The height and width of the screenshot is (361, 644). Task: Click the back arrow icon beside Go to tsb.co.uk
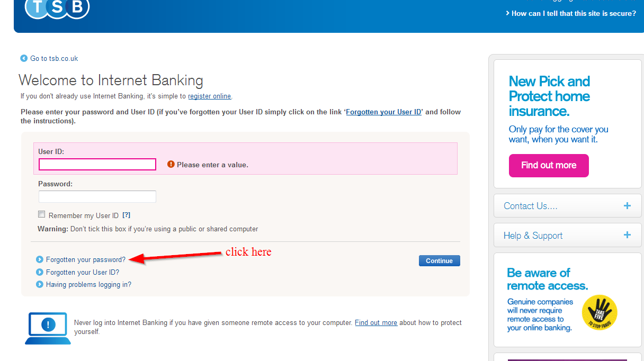[24, 58]
